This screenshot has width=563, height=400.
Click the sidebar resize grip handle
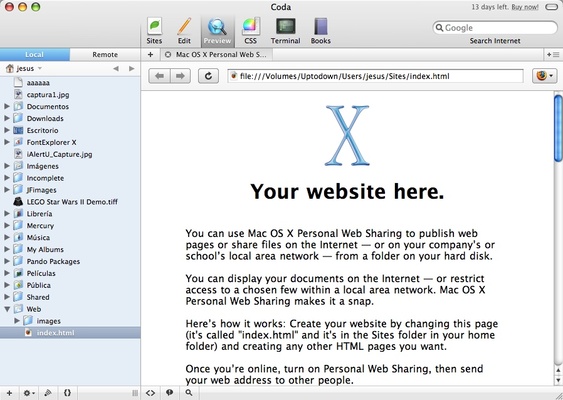click(x=135, y=393)
